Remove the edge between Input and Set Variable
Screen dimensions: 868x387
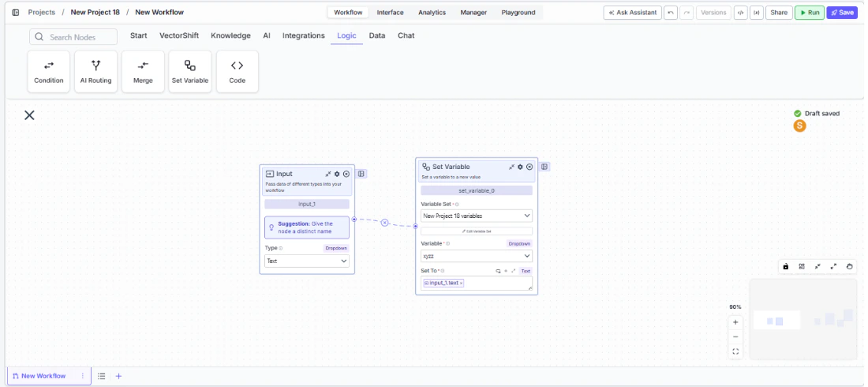coord(385,223)
